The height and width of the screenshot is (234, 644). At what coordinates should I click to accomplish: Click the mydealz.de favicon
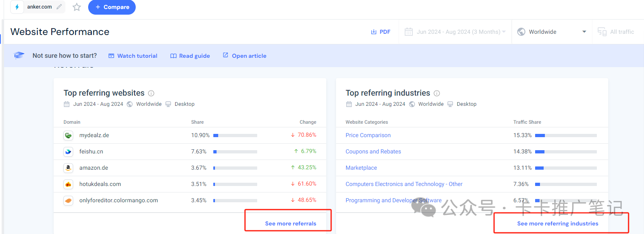point(68,136)
